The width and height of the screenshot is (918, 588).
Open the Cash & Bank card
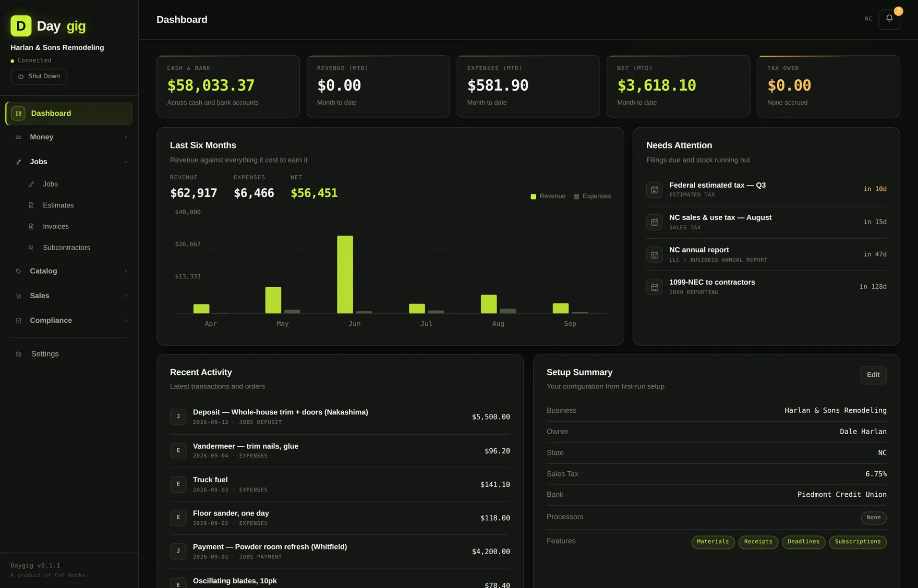228,87
